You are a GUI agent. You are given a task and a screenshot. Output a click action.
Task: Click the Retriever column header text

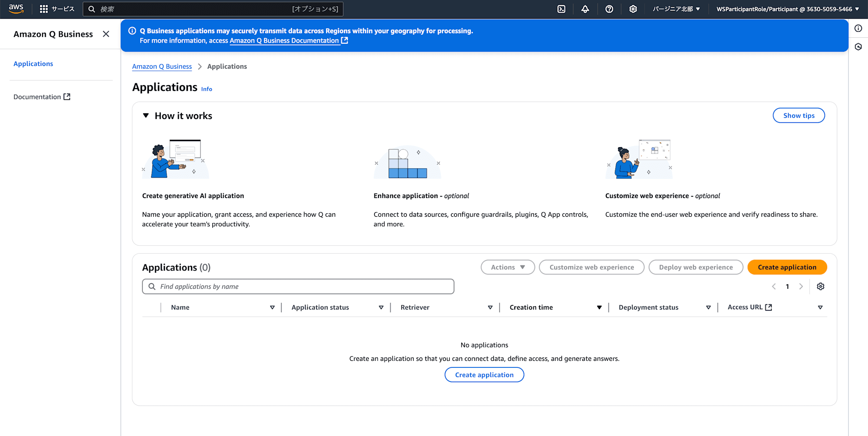click(x=415, y=307)
